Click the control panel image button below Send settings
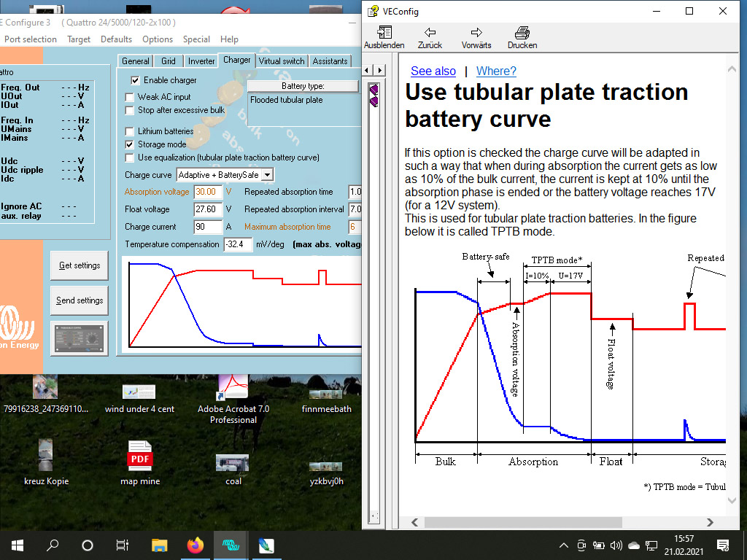Image resolution: width=747 pixels, height=560 pixels. 79,338
